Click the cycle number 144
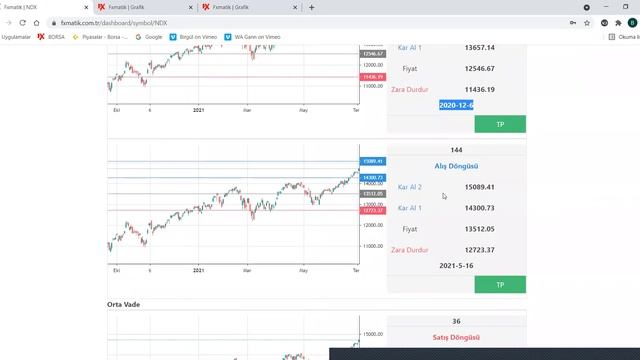The height and width of the screenshot is (360, 640). 456,150
